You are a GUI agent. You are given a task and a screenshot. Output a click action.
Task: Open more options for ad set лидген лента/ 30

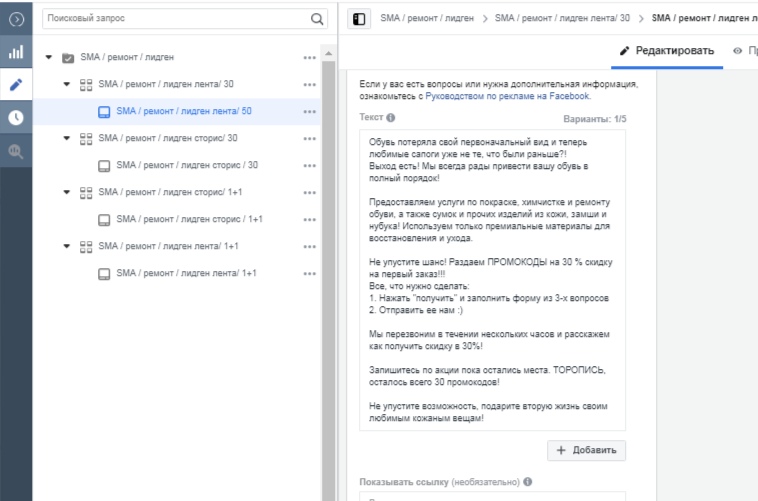[x=309, y=85]
